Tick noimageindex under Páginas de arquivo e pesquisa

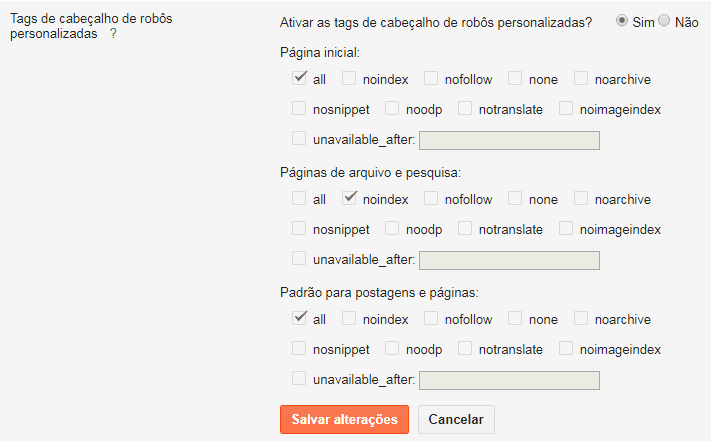click(x=566, y=228)
